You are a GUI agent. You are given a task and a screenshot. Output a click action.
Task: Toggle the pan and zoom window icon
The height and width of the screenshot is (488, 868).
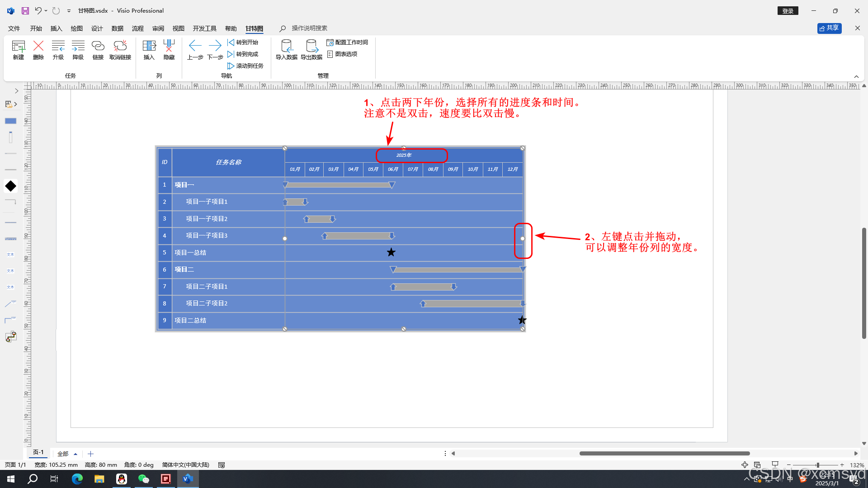[x=745, y=465]
